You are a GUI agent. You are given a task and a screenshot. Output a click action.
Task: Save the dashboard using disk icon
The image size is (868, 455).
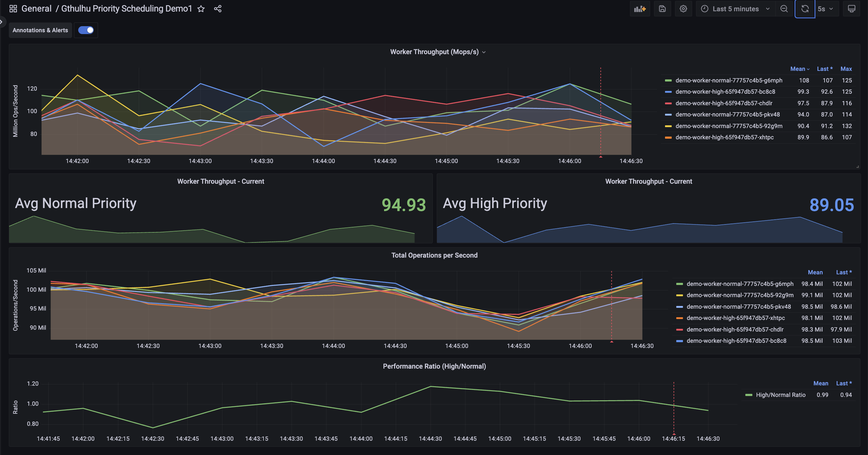[662, 9]
